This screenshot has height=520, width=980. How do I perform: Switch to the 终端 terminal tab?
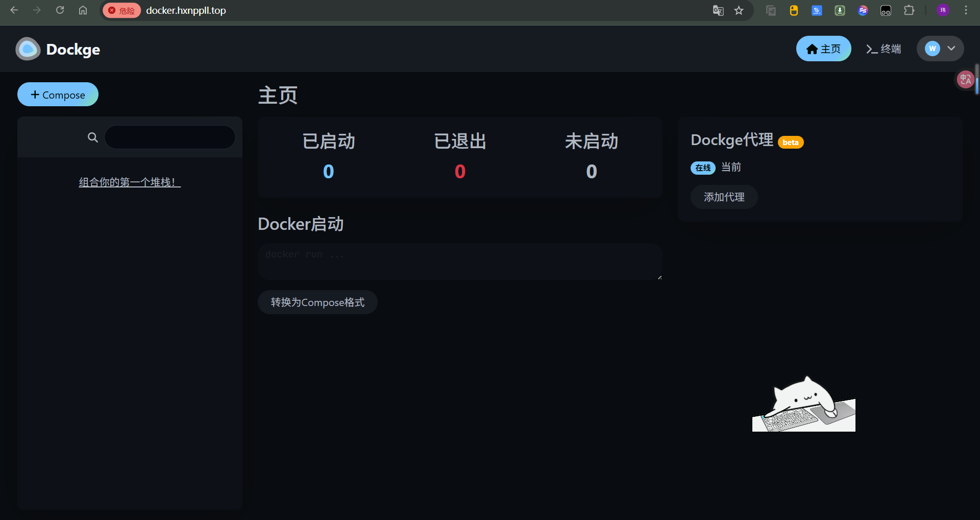(884, 49)
